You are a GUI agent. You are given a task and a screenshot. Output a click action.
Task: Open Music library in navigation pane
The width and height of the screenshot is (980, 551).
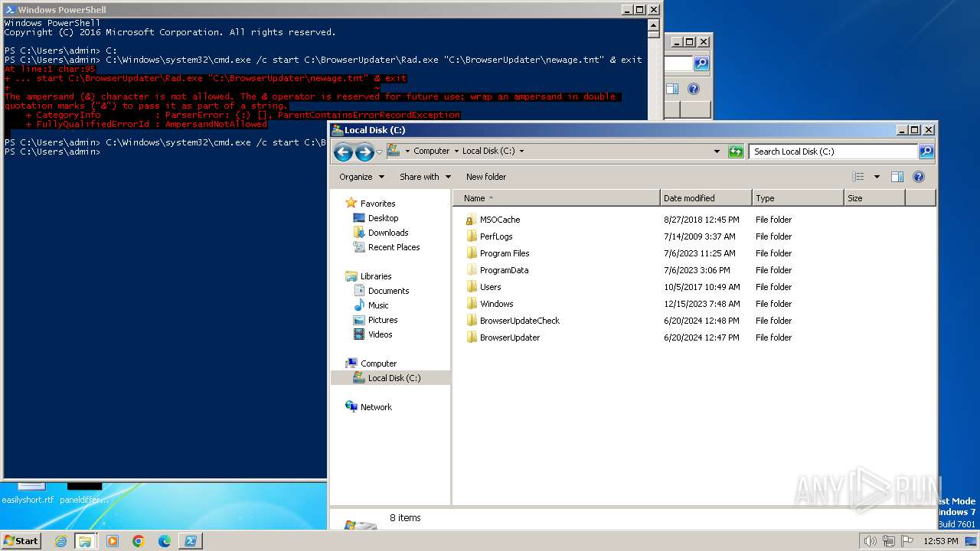[x=378, y=305]
